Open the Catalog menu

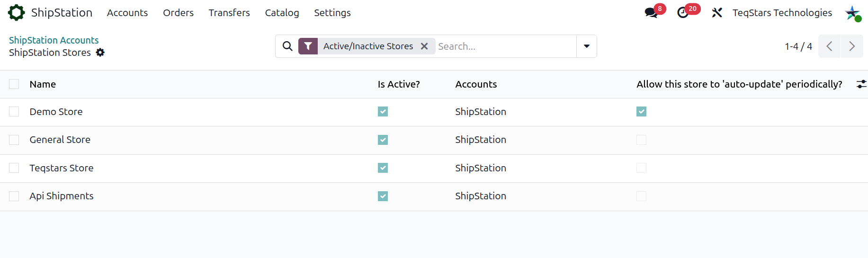click(282, 13)
